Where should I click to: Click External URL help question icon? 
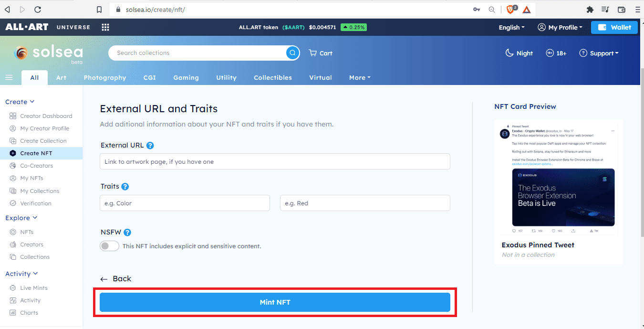click(150, 146)
